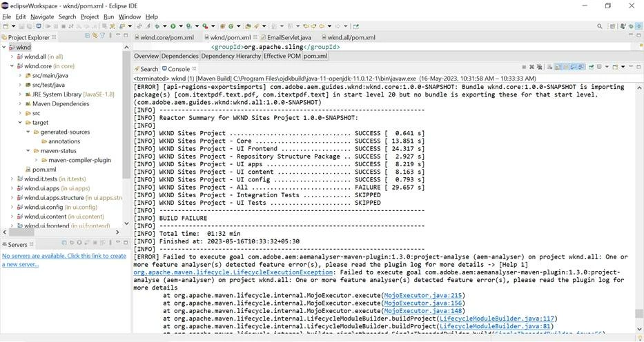Click the Debug launch bug icon

tap(157, 26)
